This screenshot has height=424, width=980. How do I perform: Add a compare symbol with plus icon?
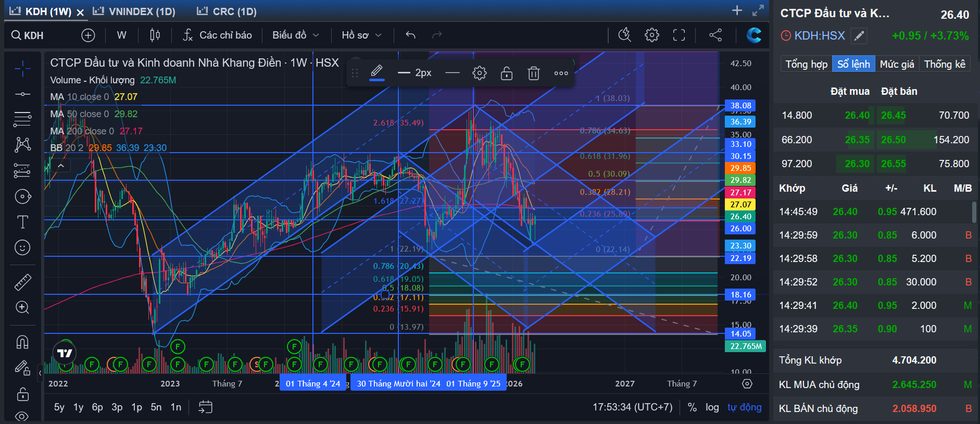[88, 35]
